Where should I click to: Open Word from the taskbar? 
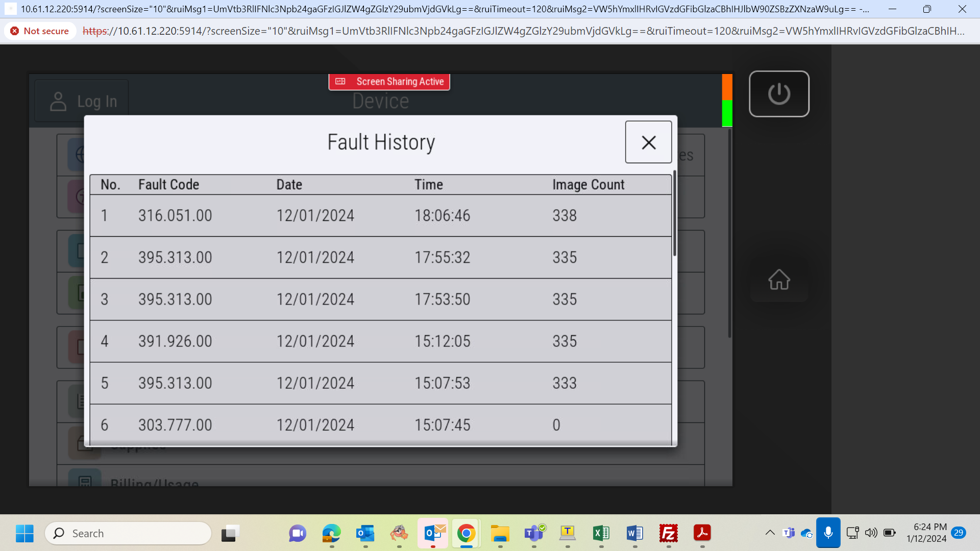[x=634, y=534]
